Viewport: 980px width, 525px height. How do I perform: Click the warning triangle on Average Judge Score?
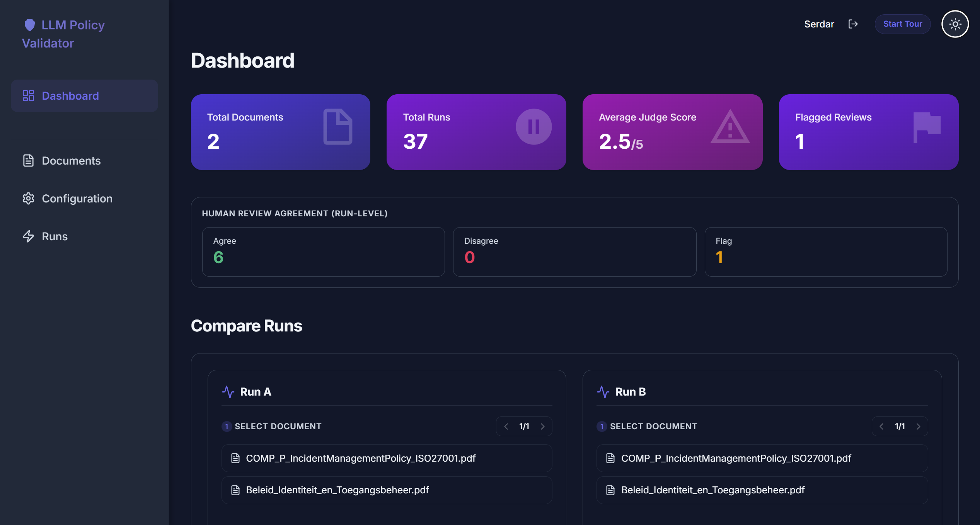coord(730,127)
